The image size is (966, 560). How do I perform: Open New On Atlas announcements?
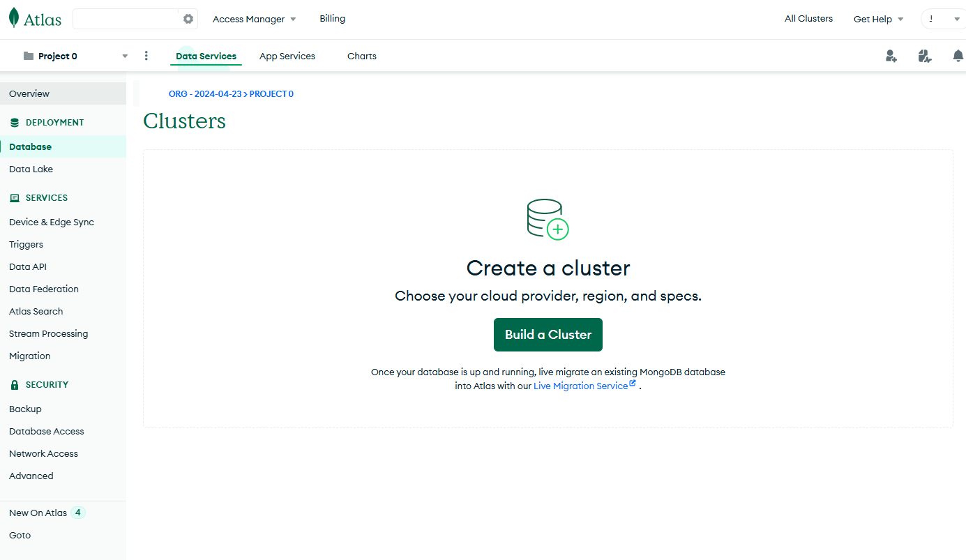tap(38, 513)
